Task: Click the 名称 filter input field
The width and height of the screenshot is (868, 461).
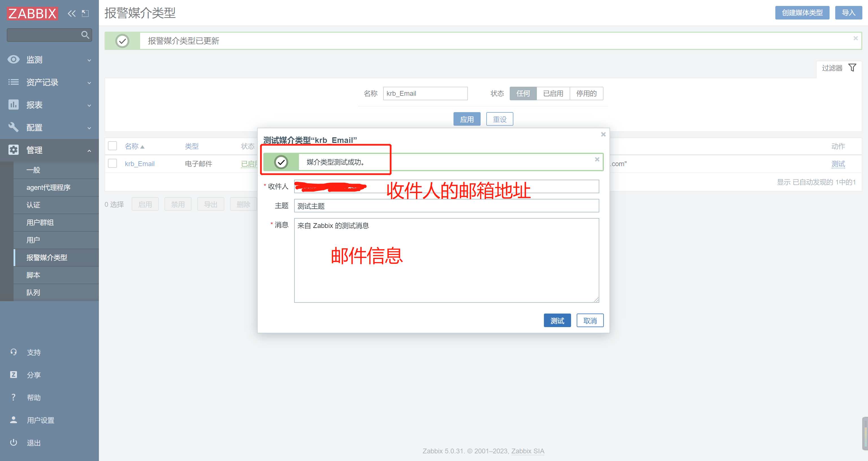Action: (425, 93)
